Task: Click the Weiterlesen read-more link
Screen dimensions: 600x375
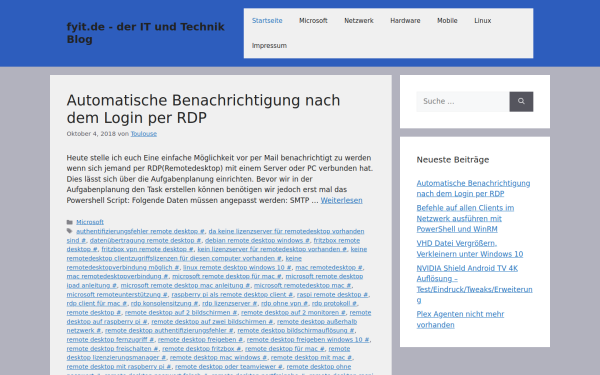Action: [341, 201]
